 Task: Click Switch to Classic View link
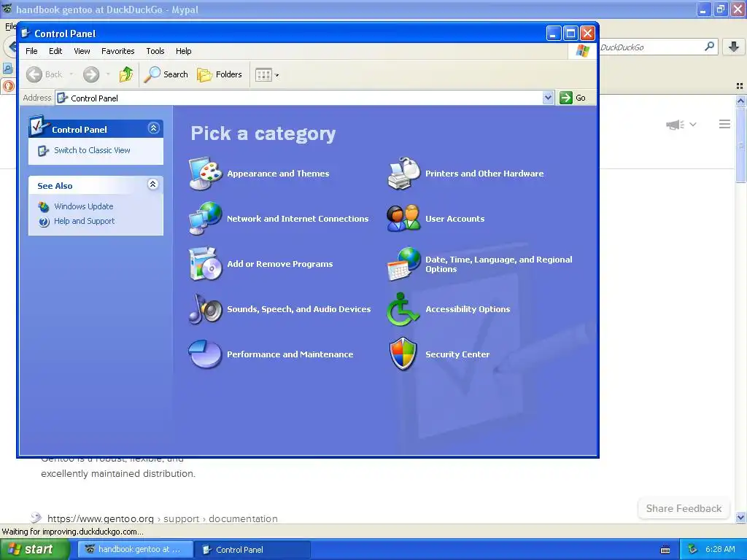point(92,150)
